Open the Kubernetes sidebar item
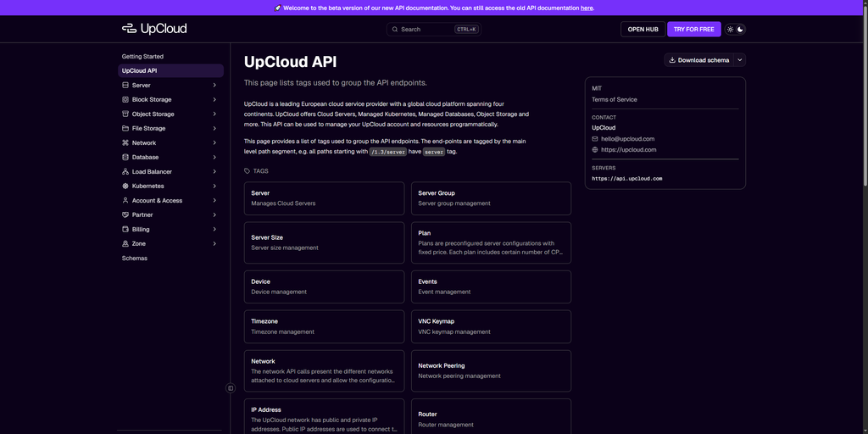This screenshot has height=434, width=868. (170, 186)
